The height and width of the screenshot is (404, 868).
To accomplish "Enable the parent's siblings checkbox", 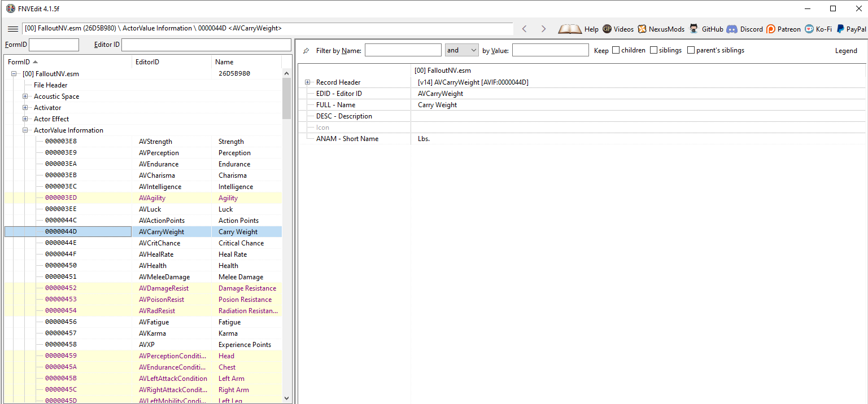I will point(691,50).
